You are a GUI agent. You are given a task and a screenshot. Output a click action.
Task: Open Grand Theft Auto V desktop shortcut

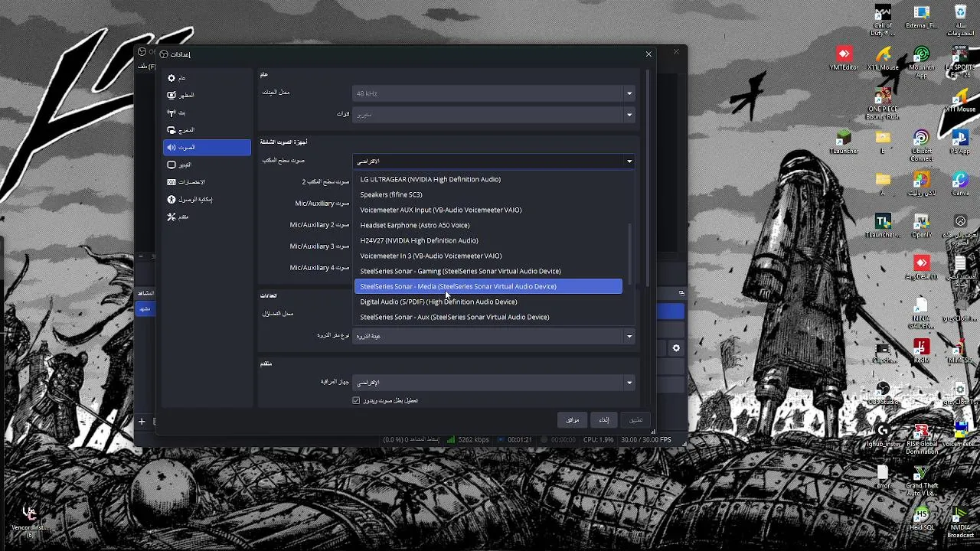click(921, 481)
